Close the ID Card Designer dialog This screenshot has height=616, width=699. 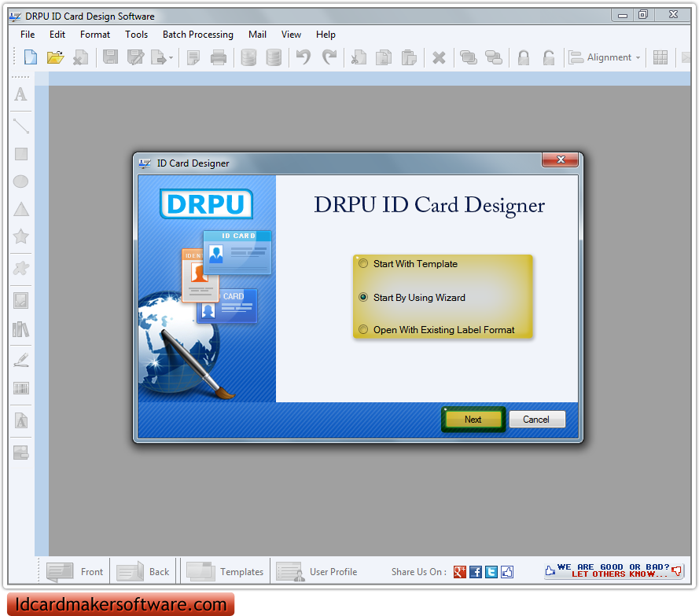point(561,159)
